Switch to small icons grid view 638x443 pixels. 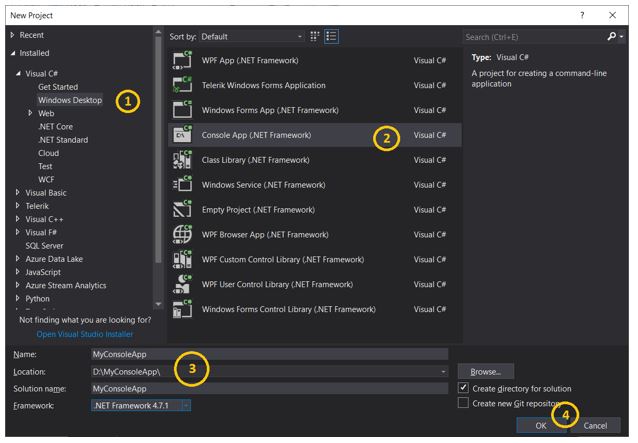tap(315, 36)
